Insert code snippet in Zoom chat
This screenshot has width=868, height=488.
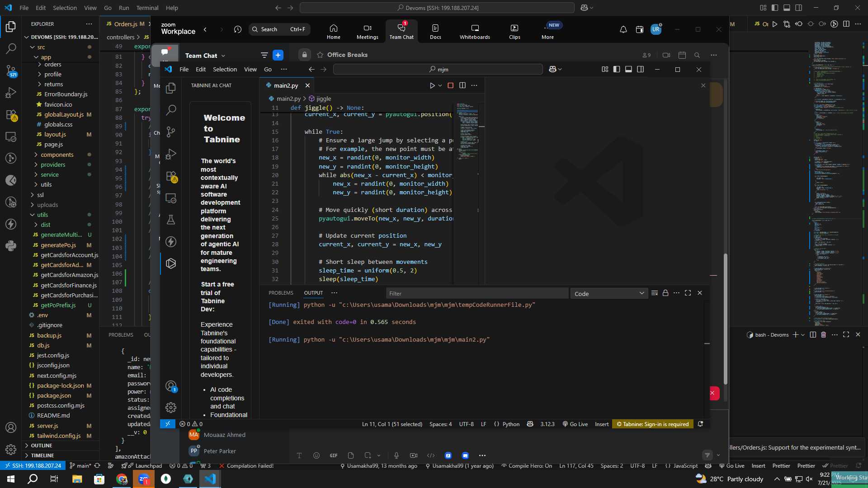click(431, 455)
